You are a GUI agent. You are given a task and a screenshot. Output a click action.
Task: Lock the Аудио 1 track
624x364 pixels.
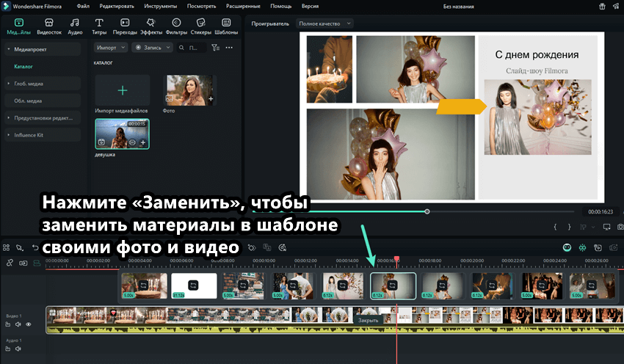pos(7,349)
